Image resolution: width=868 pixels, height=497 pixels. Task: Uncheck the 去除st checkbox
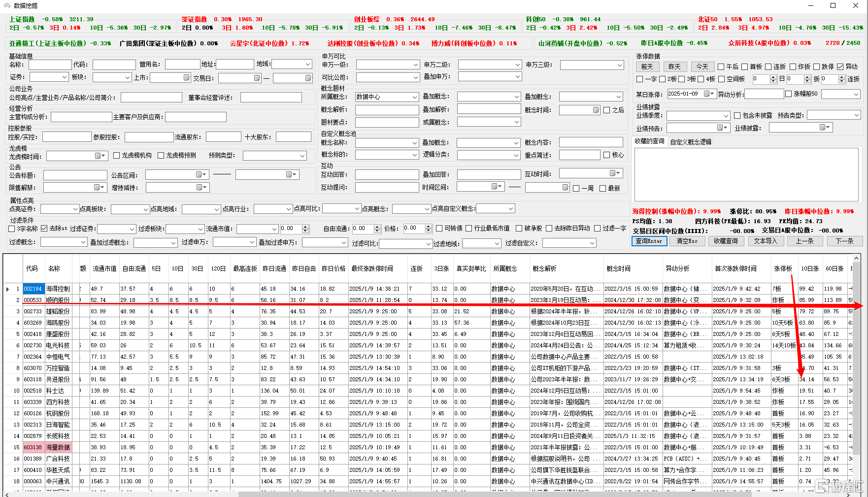click(44, 229)
